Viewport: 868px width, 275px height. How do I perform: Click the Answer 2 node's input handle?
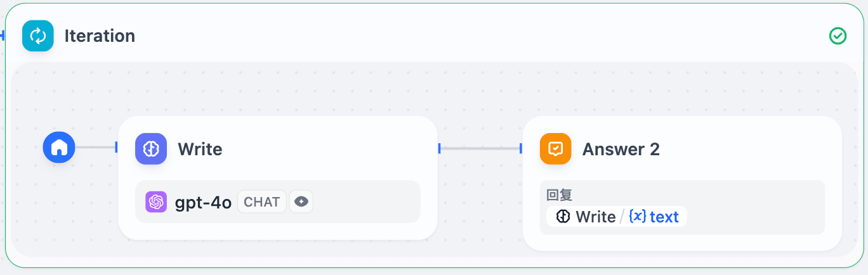coord(521,148)
